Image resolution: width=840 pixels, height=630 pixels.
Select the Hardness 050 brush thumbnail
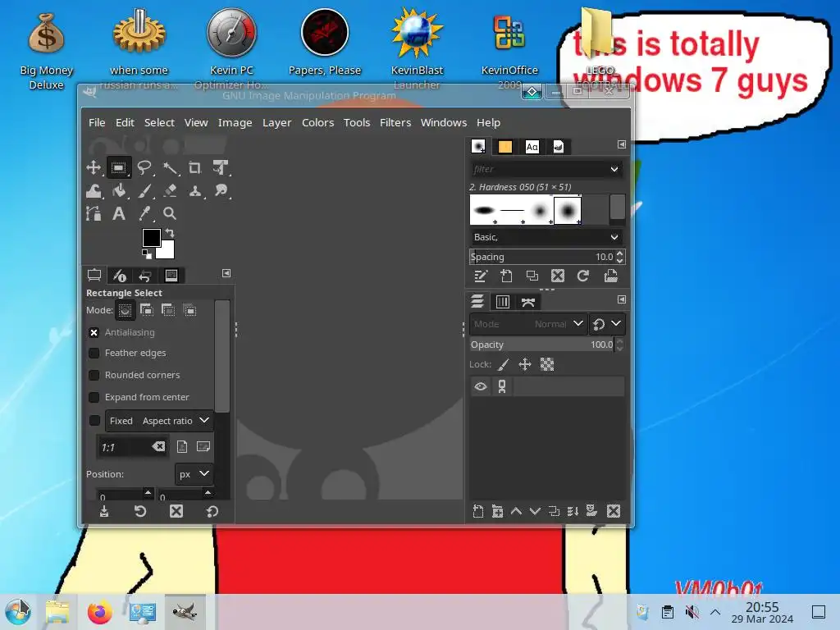pyautogui.click(x=568, y=211)
